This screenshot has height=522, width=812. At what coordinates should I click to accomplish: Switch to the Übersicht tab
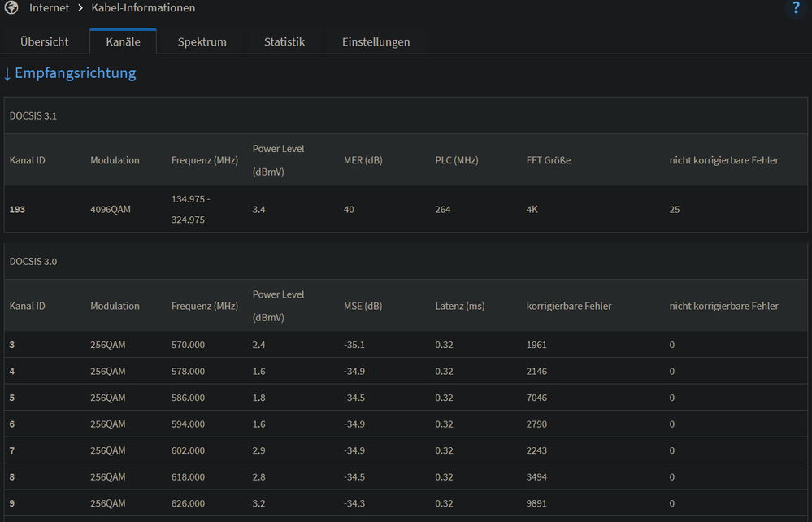click(x=45, y=41)
